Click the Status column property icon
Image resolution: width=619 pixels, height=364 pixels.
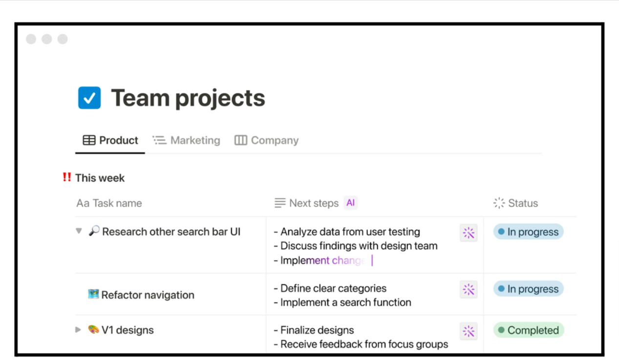[x=499, y=203]
